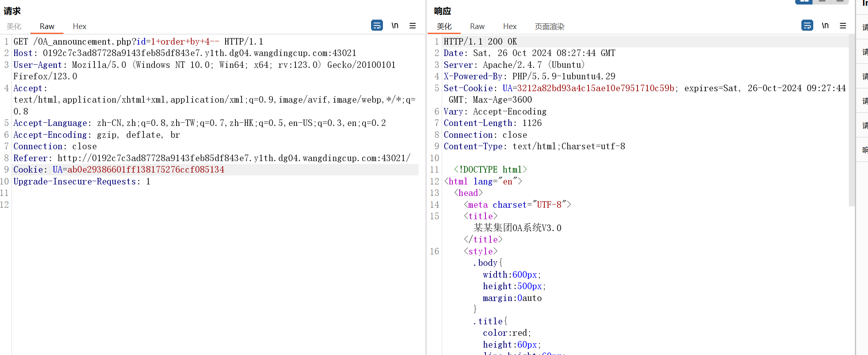Toggle word wrap icon in response panel
The width and height of the screenshot is (868, 355).
807,25
